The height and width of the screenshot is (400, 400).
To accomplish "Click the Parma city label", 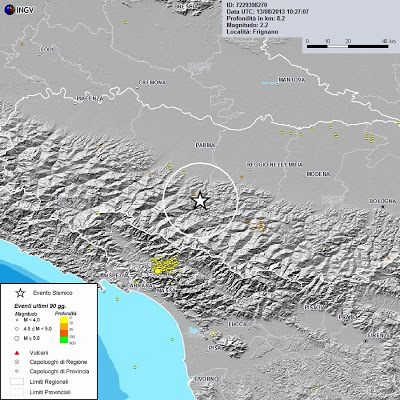I will tap(205, 145).
